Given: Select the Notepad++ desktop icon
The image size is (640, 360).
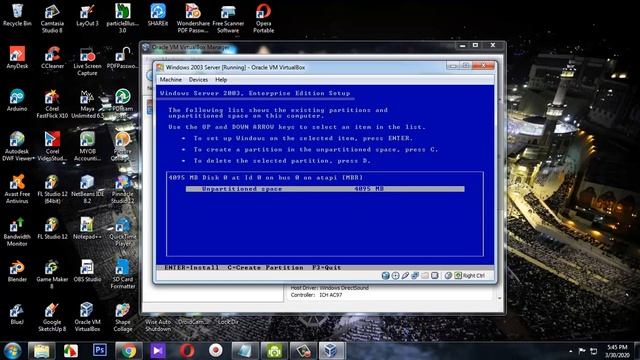Looking at the screenshot, I should [x=87, y=228].
